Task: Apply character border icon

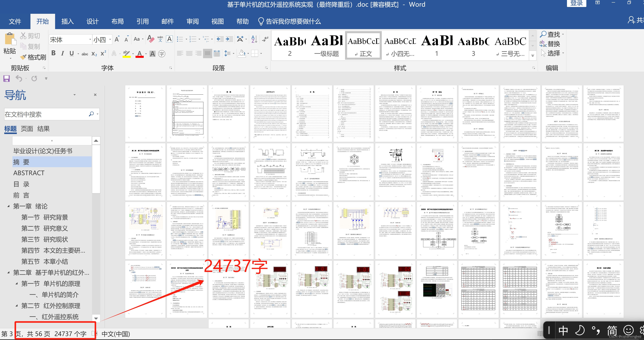Action: click(x=169, y=39)
